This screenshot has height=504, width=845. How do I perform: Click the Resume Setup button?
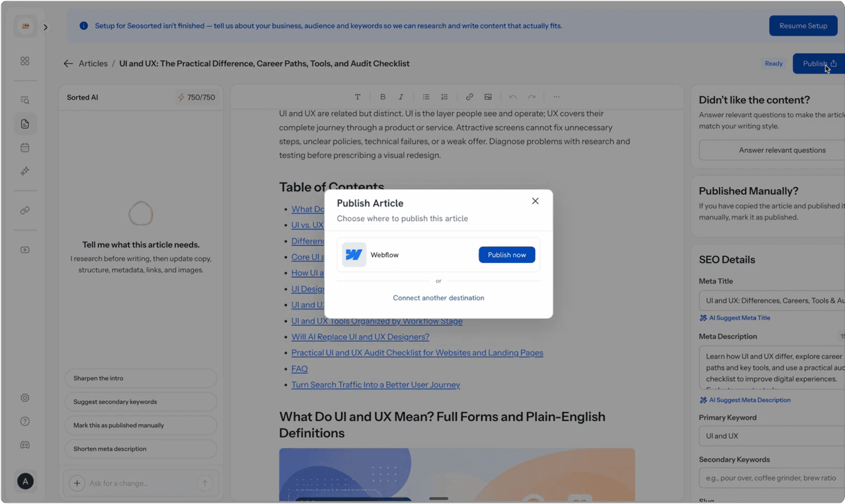click(803, 26)
